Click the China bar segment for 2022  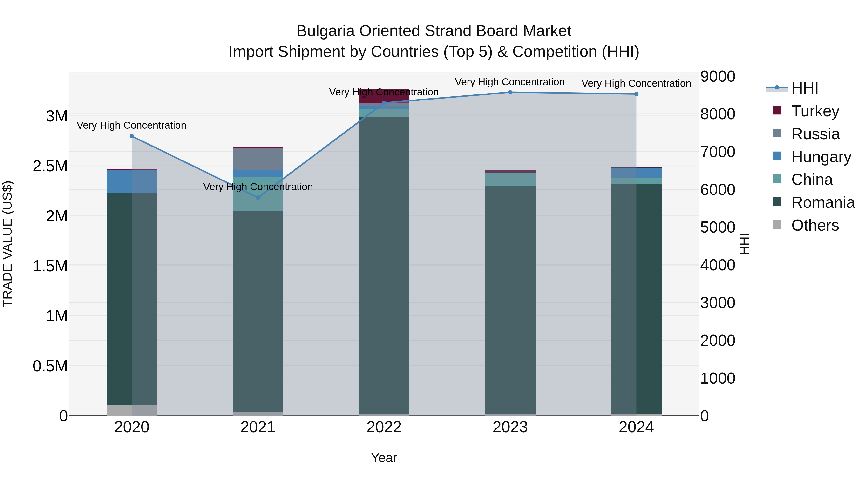pos(384,113)
